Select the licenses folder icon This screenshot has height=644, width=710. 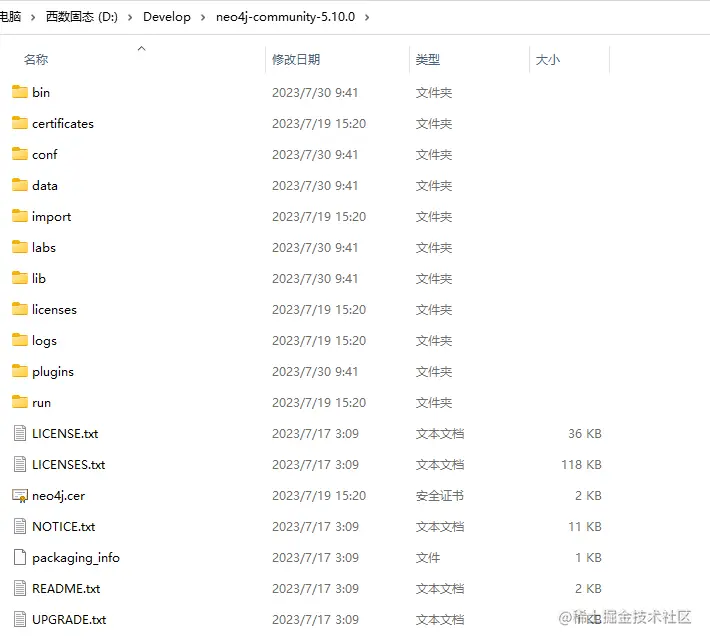click(19, 309)
